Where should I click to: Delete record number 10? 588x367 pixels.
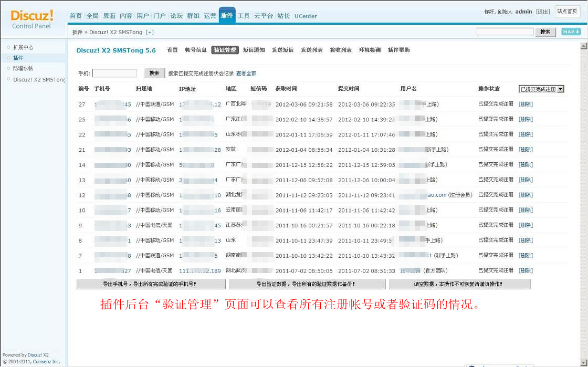tap(526, 211)
